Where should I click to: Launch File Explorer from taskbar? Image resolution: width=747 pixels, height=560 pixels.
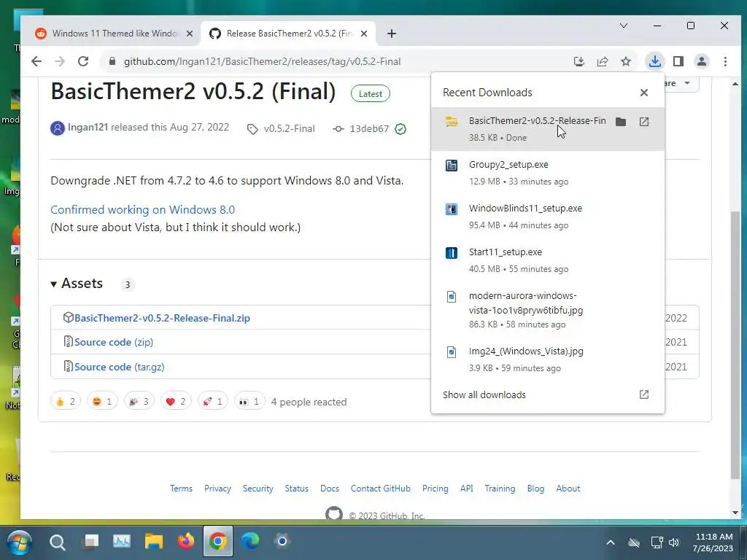click(154, 542)
